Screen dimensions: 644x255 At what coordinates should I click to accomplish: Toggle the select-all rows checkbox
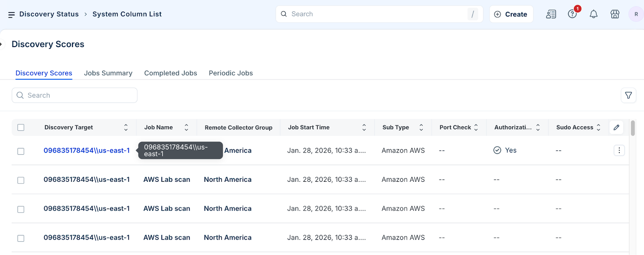tap(21, 127)
